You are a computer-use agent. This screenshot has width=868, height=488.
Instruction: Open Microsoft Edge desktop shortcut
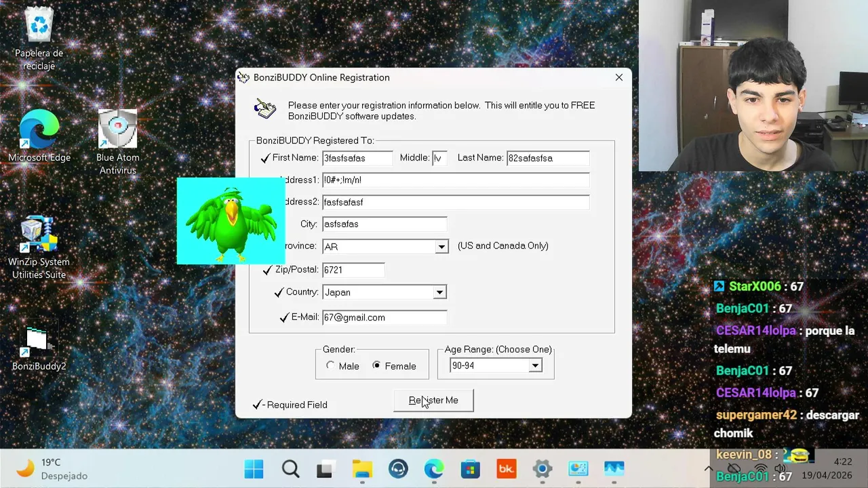point(39,136)
